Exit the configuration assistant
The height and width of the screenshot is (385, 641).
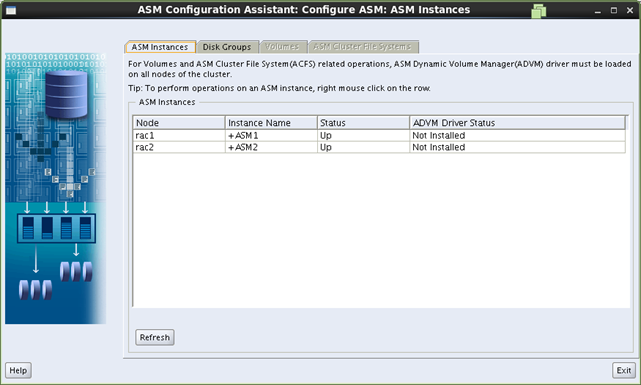(x=624, y=370)
